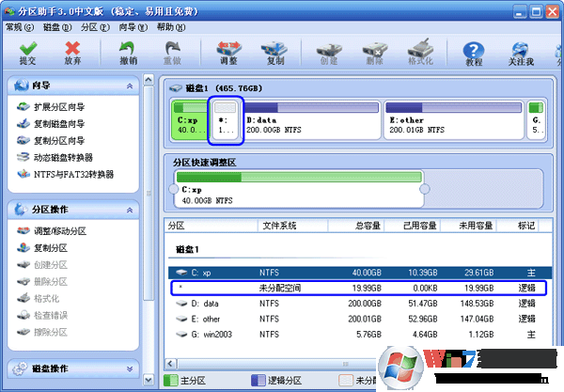The height and width of the screenshot is (392, 564).
Task: Open the NTFS与FAT32转换器 converter
Action: point(72,174)
